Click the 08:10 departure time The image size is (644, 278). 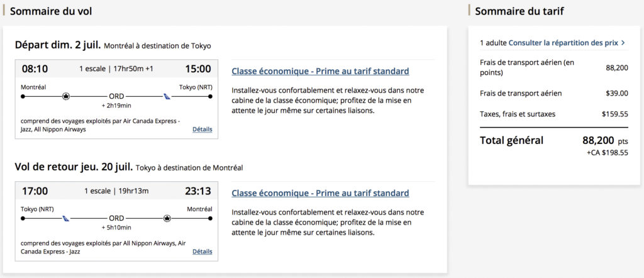point(35,69)
